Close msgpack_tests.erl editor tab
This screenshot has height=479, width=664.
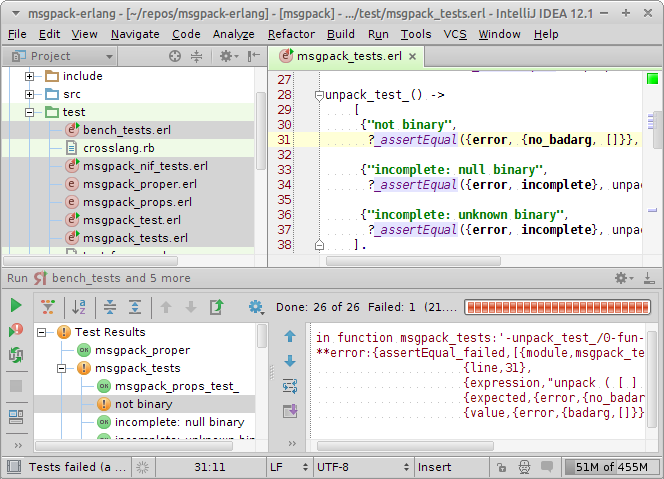tap(412, 56)
